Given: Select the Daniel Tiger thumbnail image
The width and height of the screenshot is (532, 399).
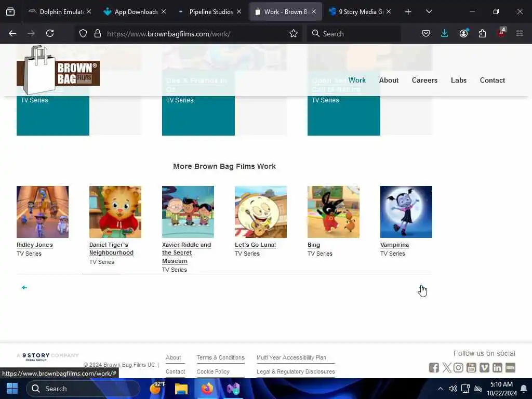Looking at the screenshot, I should (x=115, y=212).
